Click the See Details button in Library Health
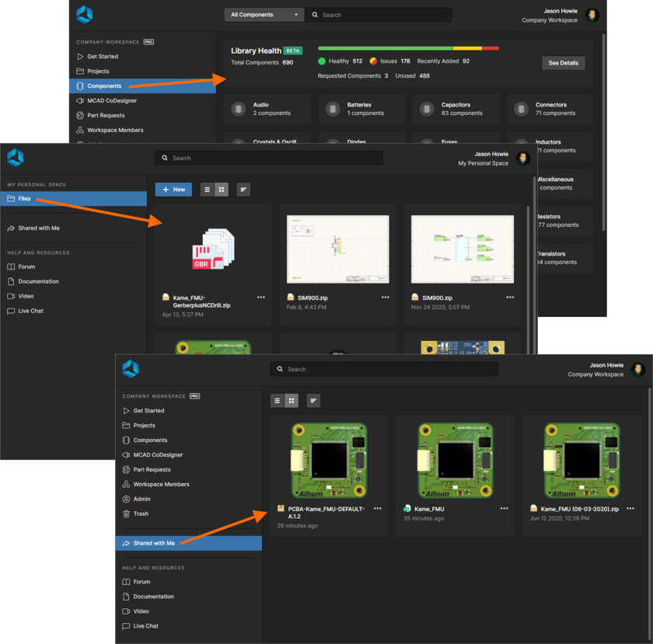The image size is (653, 644). click(x=563, y=63)
